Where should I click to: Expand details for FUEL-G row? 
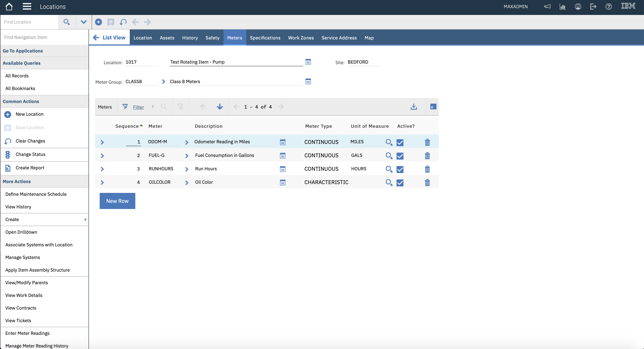pyautogui.click(x=102, y=156)
